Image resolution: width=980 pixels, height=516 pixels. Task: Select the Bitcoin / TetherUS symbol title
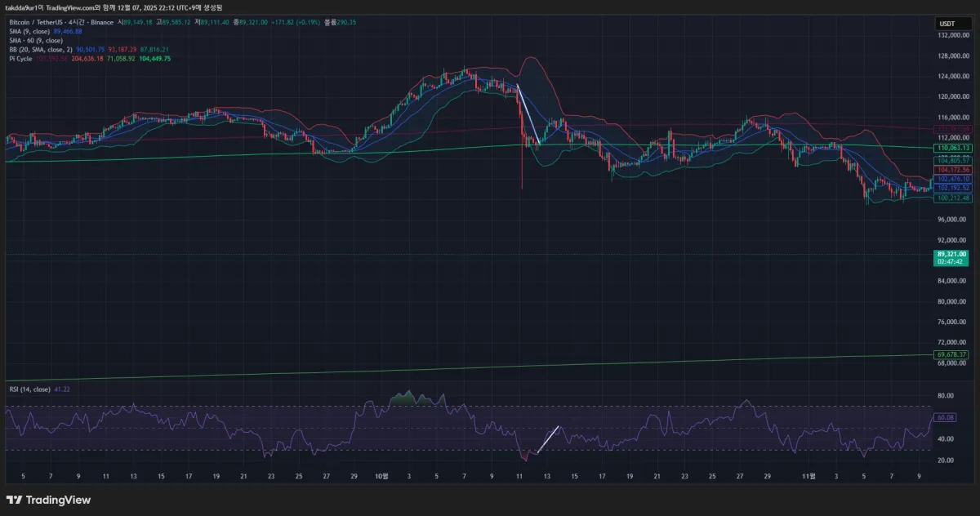pyautogui.click(x=37, y=22)
